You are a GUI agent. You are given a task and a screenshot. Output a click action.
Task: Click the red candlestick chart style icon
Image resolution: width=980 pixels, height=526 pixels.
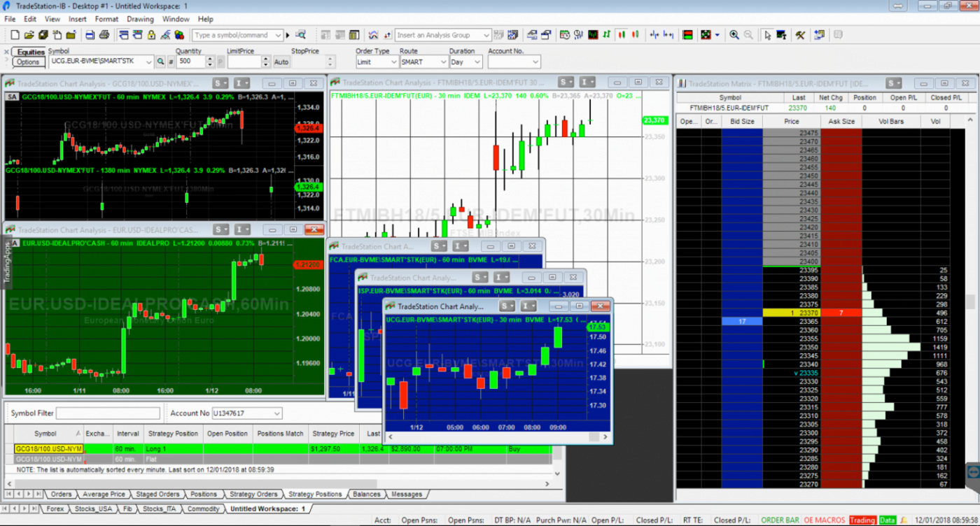pos(622,35)
